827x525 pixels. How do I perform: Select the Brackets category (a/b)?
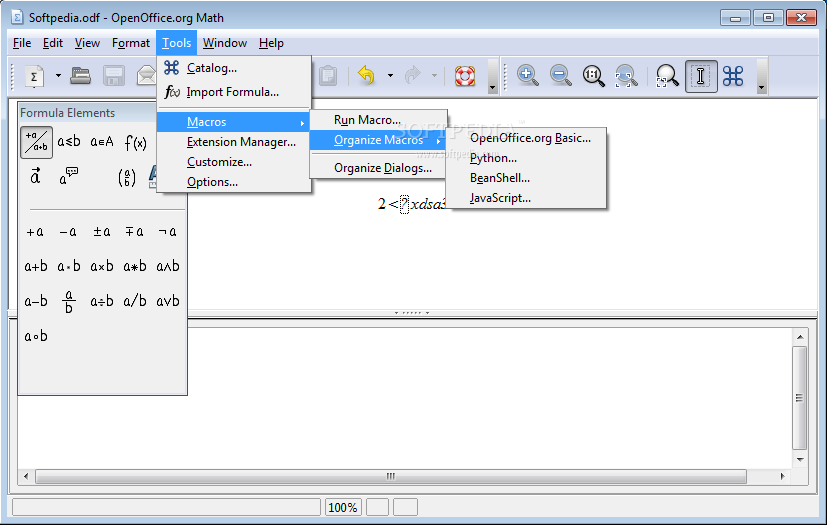click(127, 177)
